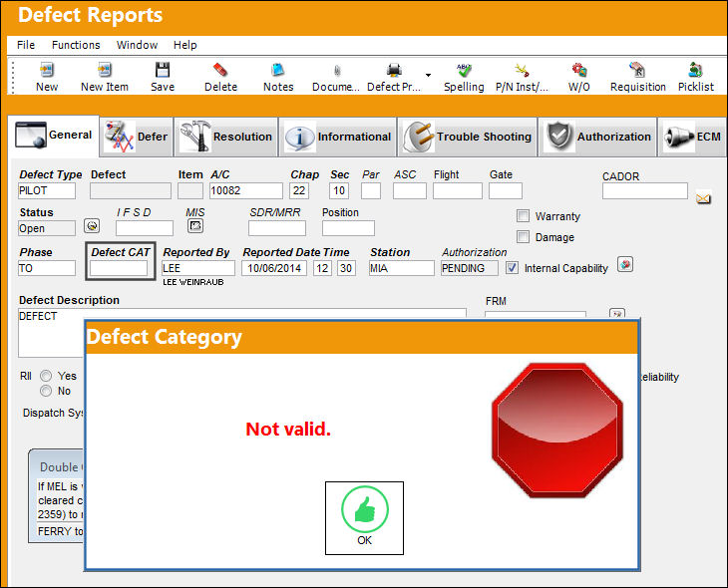Click the reported minute field 30
Viewport: 728px width, 588px height.
(x=346, y=268)
